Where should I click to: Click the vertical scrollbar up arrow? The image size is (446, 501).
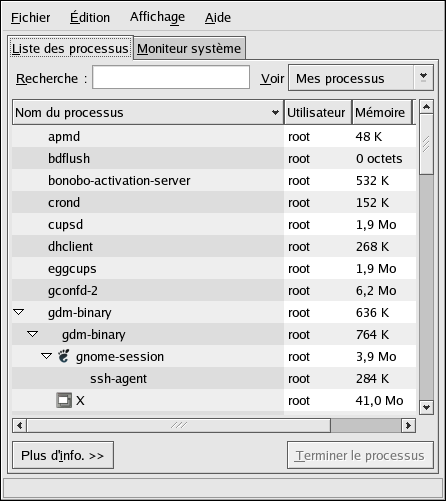click(426, 107)
